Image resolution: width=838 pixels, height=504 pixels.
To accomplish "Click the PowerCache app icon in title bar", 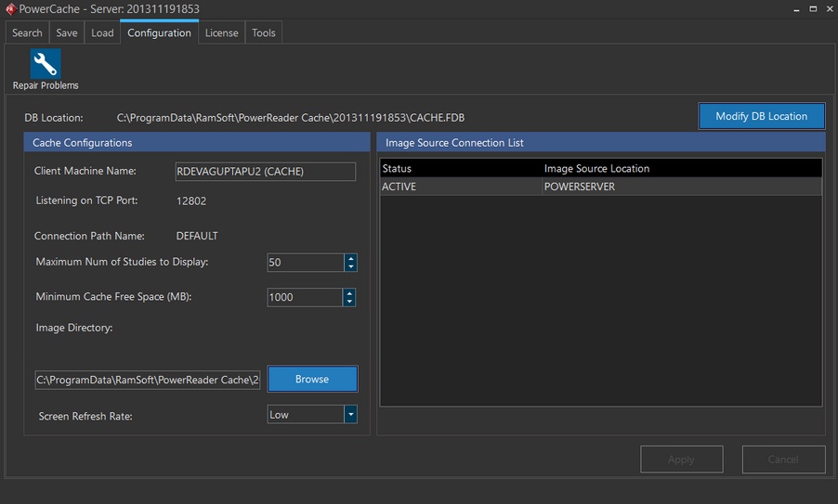I will click(10, 9).
